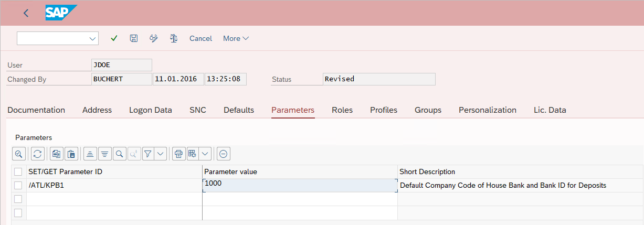Tick the checkbox for /ATL/KPB1 row

click(18, 185)
